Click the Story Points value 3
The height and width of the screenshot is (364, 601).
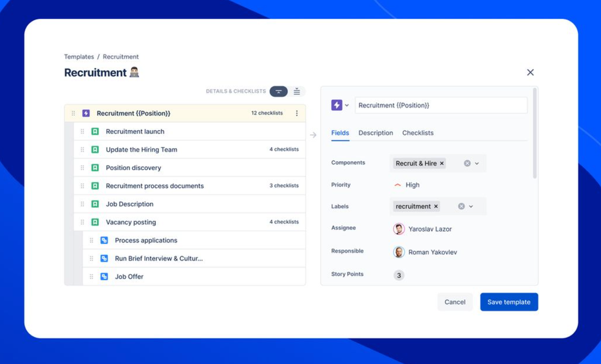pos(399,275)
